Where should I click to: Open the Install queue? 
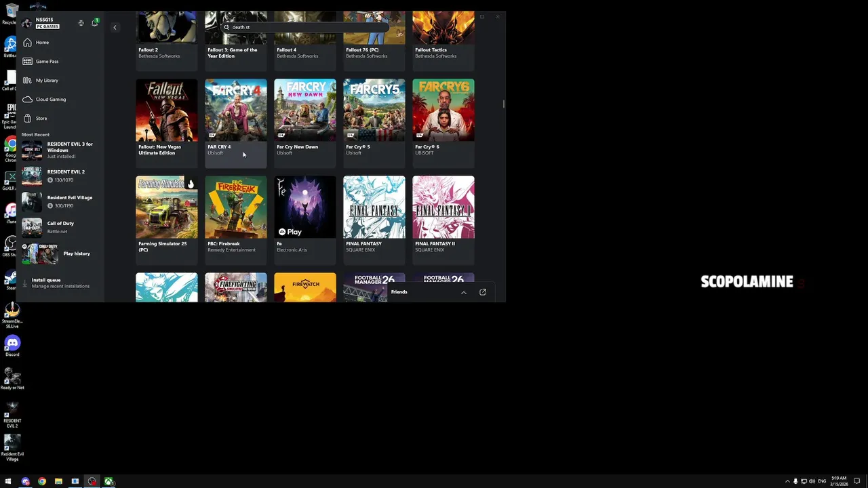click(60, 283)
